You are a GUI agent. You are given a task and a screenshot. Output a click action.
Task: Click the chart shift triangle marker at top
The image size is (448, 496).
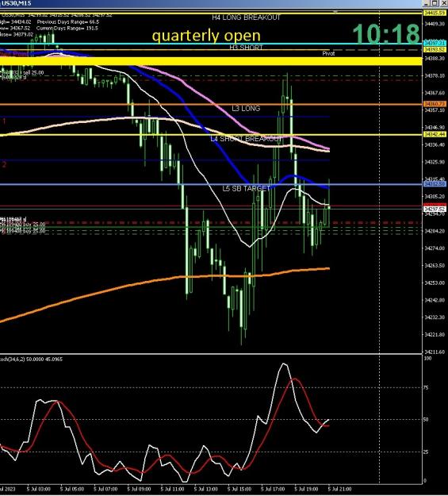coord(335,12)
